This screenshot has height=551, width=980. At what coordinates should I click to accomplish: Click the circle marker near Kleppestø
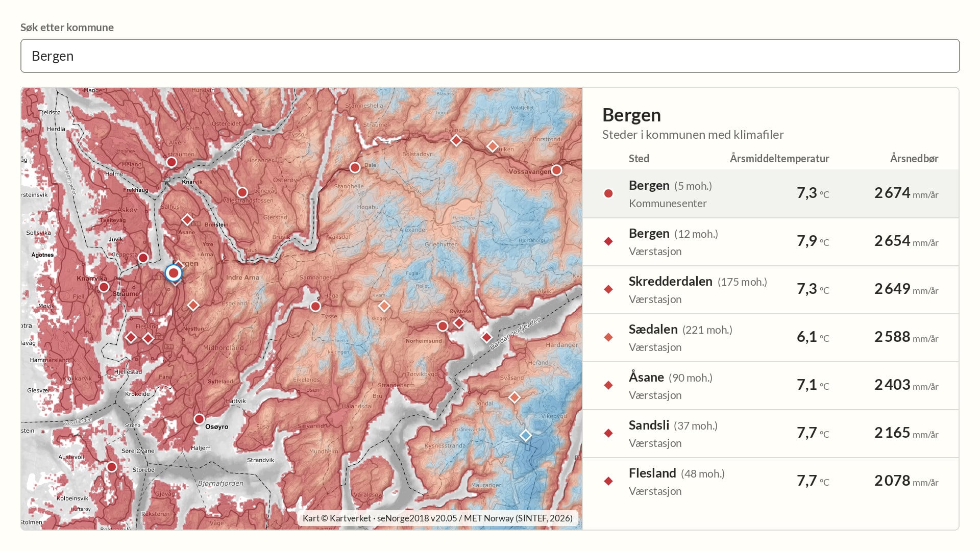(x=143, y=258)
